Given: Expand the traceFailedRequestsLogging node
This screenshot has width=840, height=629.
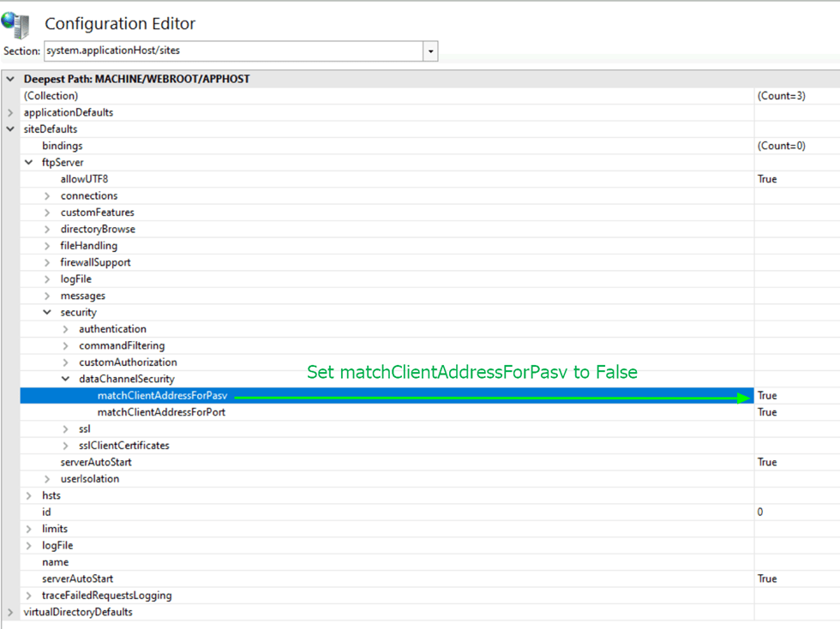Looking at the screenshot, I should (29, 596).
